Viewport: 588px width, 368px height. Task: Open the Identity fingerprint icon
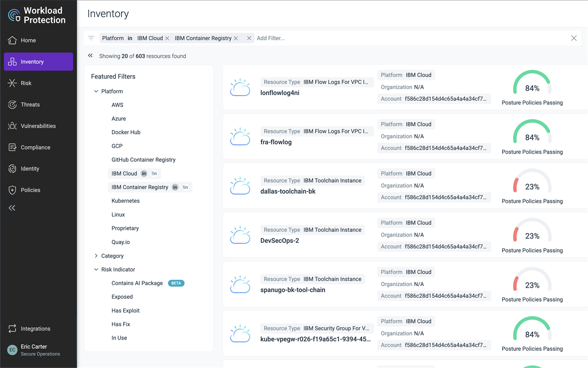click(12, 169)
